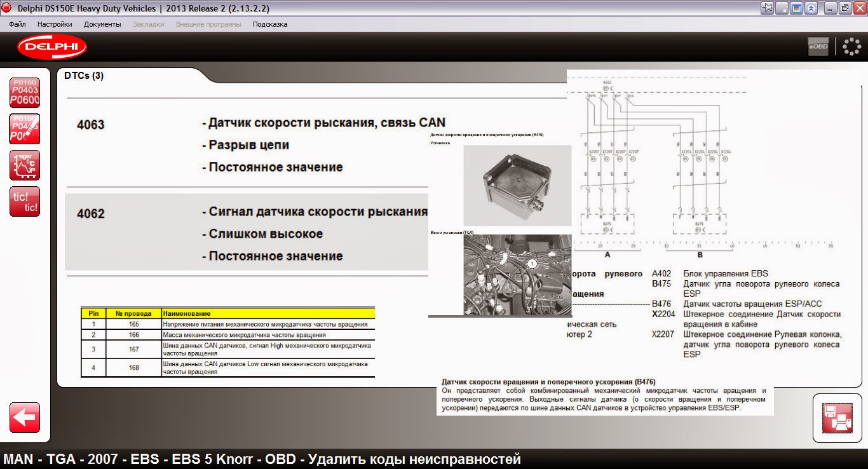Select fault code 4063
The height and width of the screenshot is (469, 868).
tap(91, 125)
